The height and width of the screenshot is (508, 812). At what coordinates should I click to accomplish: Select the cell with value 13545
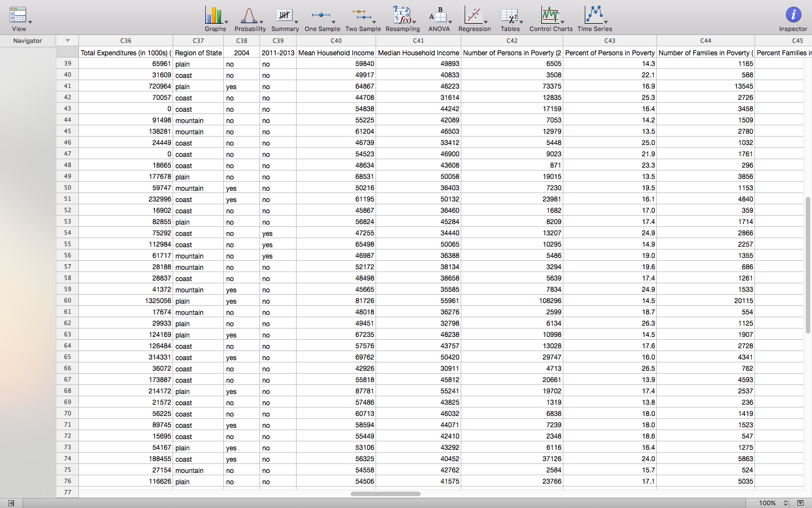(706, 86)
